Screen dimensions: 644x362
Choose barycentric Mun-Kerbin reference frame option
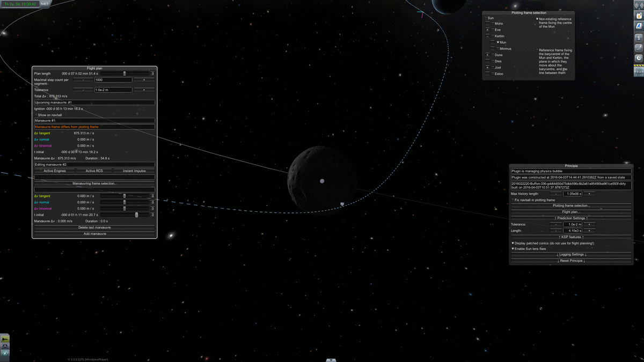click(x=555, y=61)
